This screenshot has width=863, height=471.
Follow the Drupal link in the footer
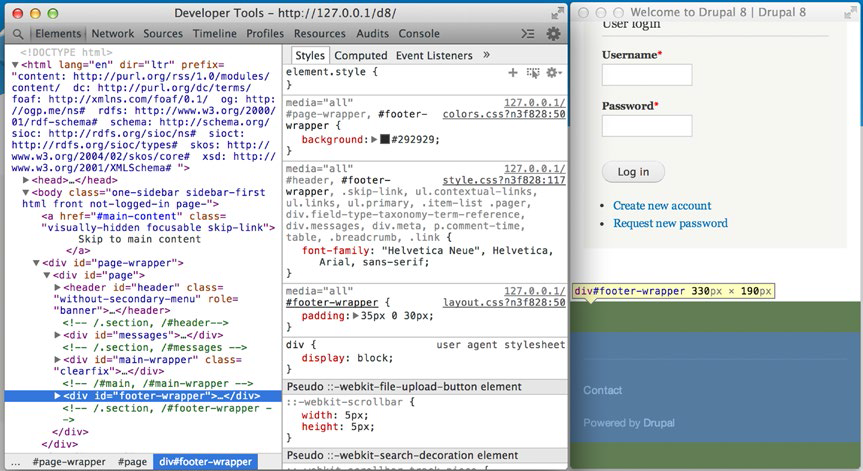click(x=659, y=423)
